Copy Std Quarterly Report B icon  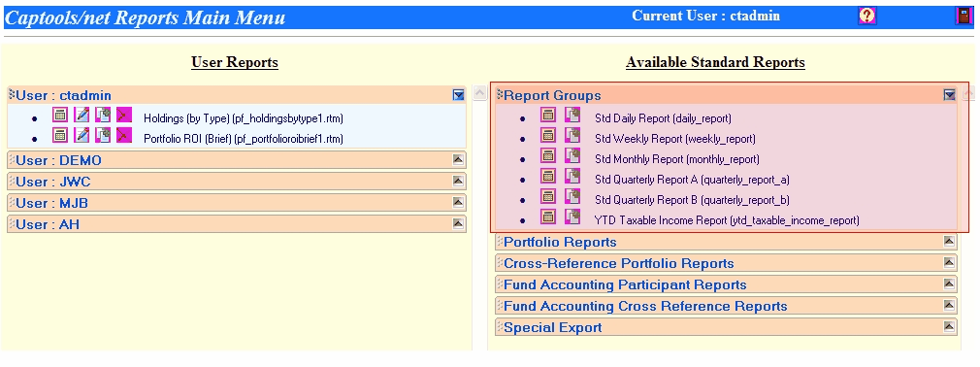tap(572, 196)
